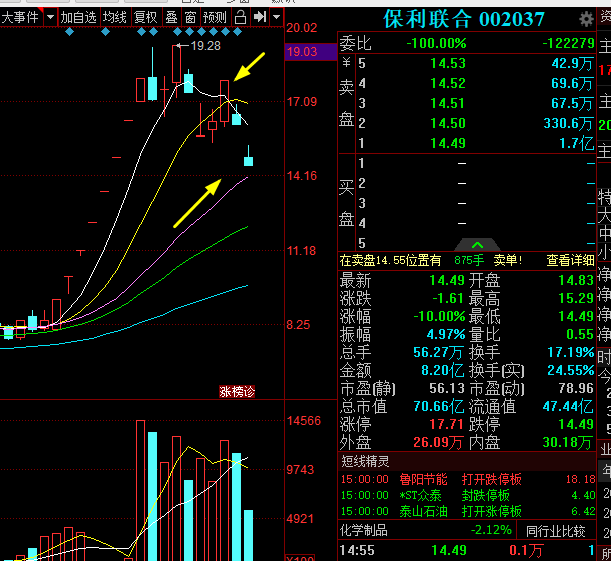
Task: Click the 内盘 30.18万 value
Action: pyautogui.click(x=568, y=442)
